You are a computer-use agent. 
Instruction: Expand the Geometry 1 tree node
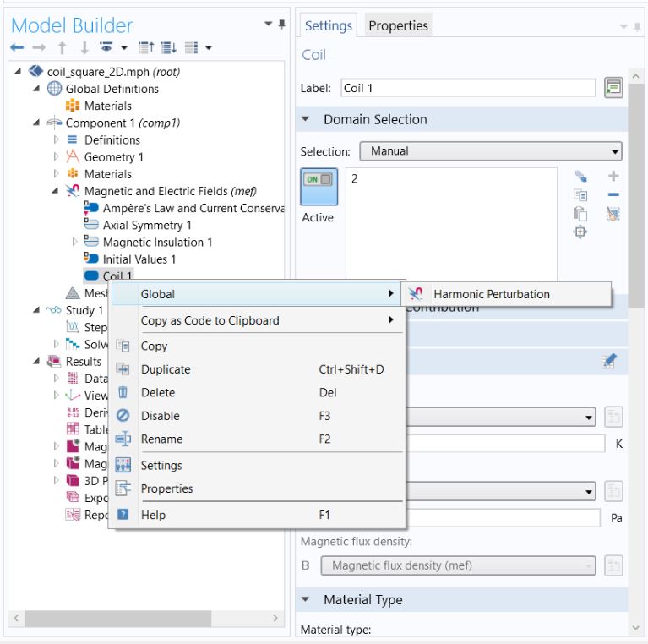[x=57, y=157]
